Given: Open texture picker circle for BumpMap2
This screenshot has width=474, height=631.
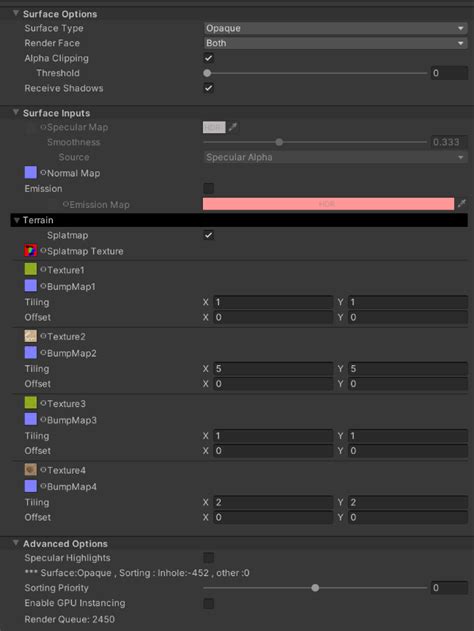Looking at the screenshot, I should click(x=43, y=353).
